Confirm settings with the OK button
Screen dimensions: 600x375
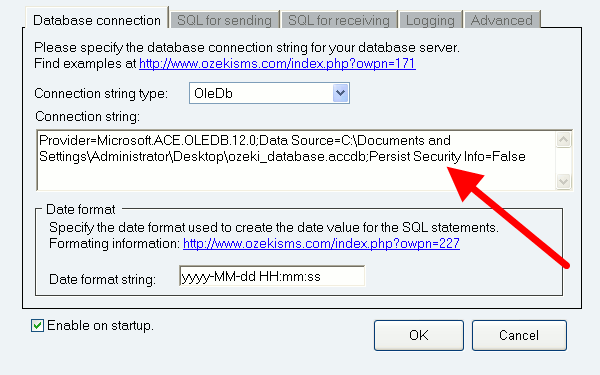point(419,335)
